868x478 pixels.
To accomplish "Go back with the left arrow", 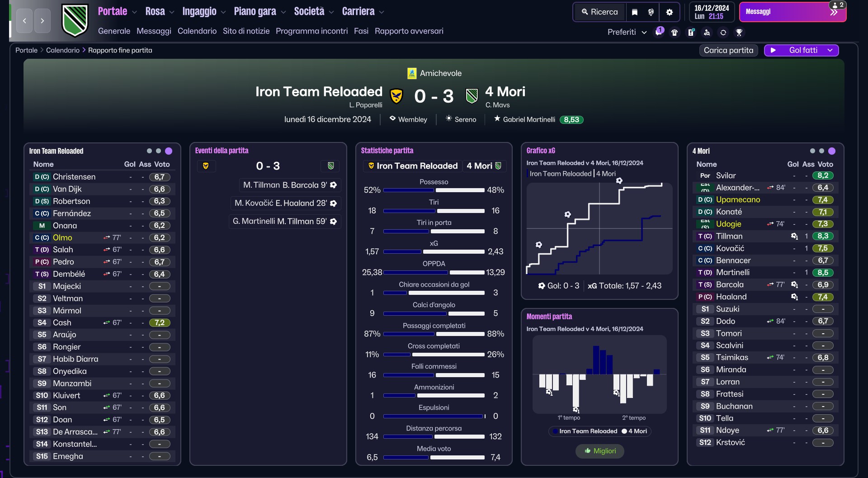I will coord(24,21).
